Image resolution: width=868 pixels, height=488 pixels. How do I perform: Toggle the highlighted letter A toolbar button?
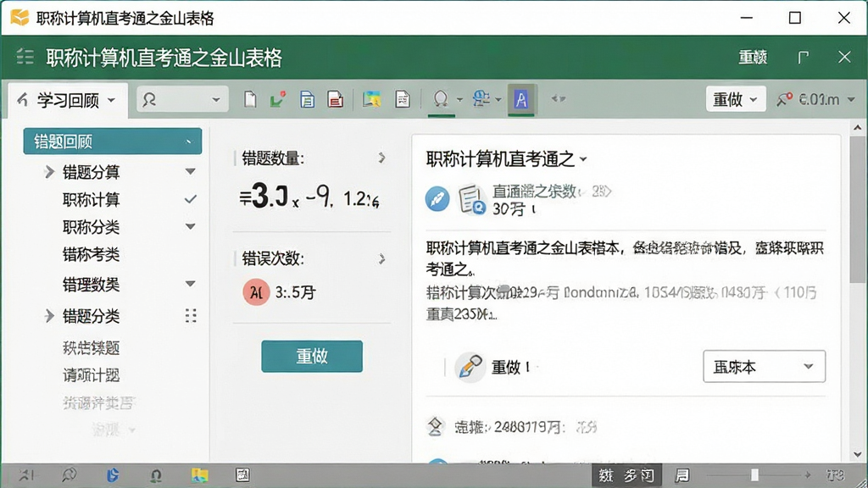(521, 100)
